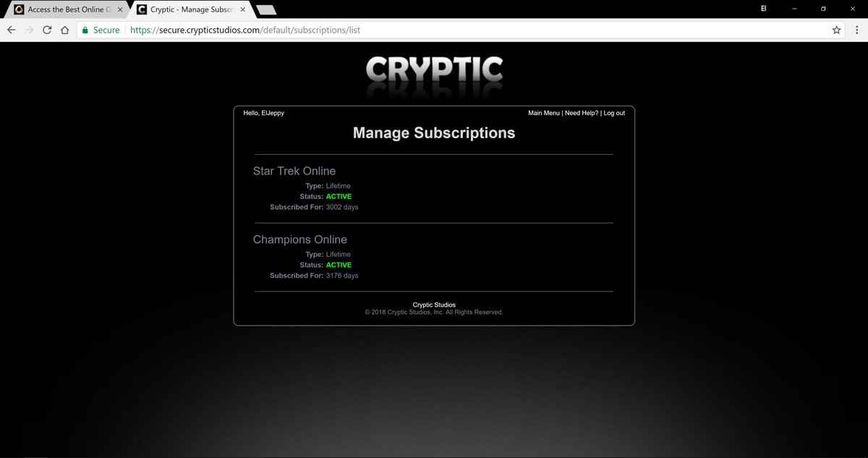
Task: Open the Main Menu link
Action: pos(544,113)
